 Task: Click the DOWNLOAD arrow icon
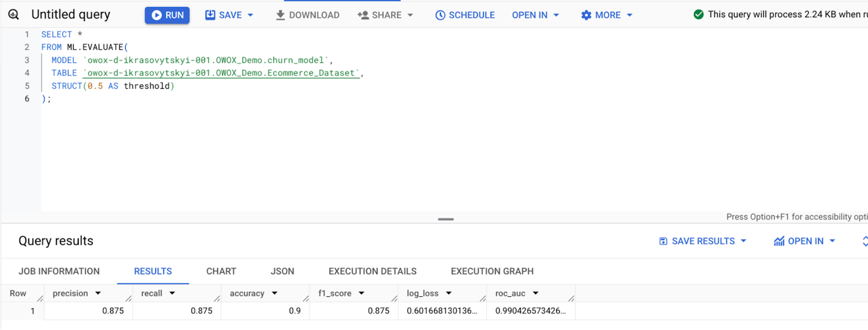tap(280, 15)
